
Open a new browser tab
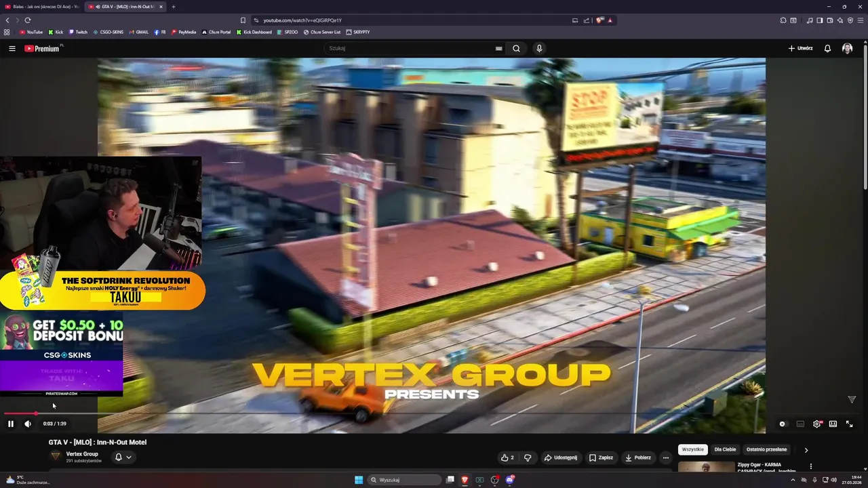(174, 7)
